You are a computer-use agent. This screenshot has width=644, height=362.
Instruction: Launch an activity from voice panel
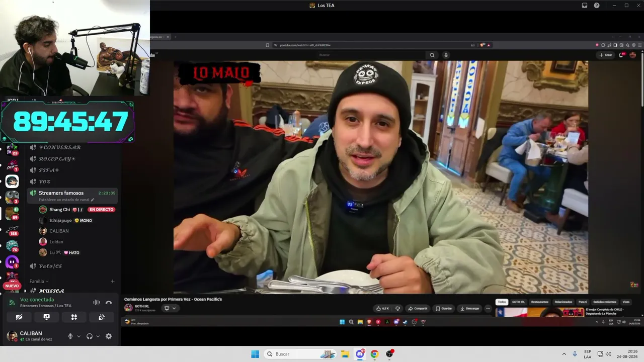(x=74, y=317)
